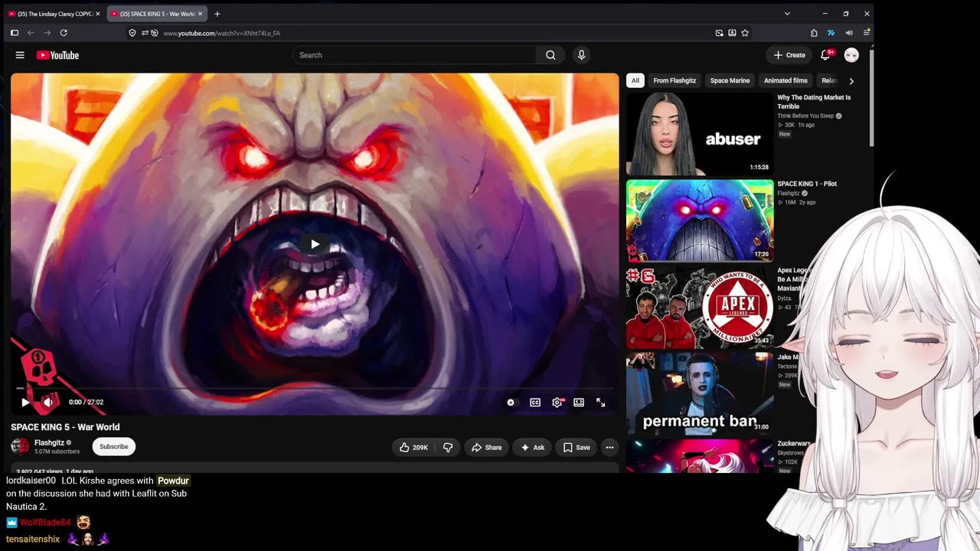The image size is (980, 551).
Task: Open YouTube notifications bell
Action: pyautogui.click(x=826, y=55)
